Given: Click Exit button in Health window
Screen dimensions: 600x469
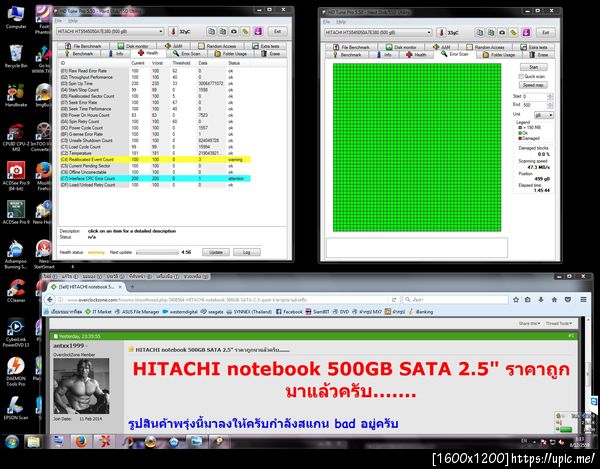Looking at the screenshot, I should click(x=277, y=31).
